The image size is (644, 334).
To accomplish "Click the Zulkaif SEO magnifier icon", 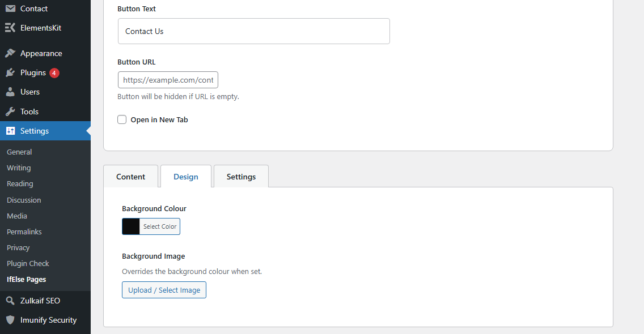I will (10, 301).
